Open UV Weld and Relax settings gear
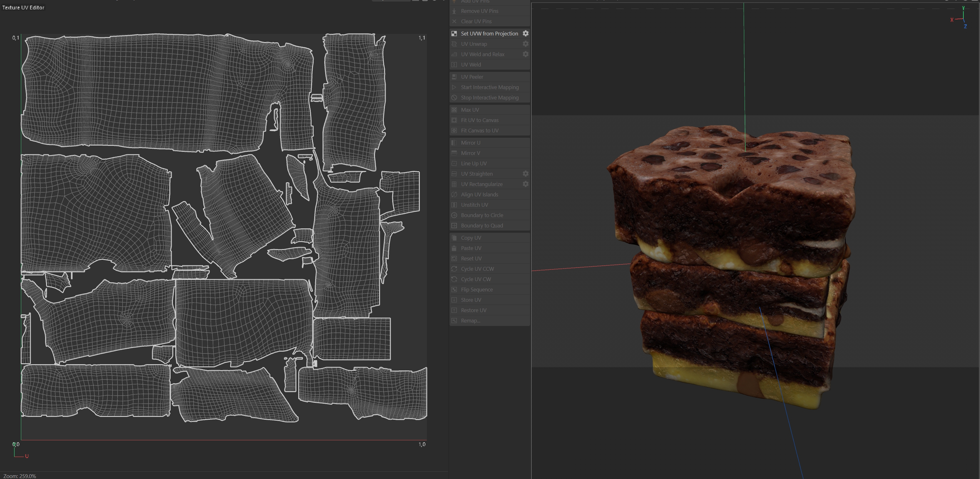This screenshot has height=479, width=980. (525, 54)
